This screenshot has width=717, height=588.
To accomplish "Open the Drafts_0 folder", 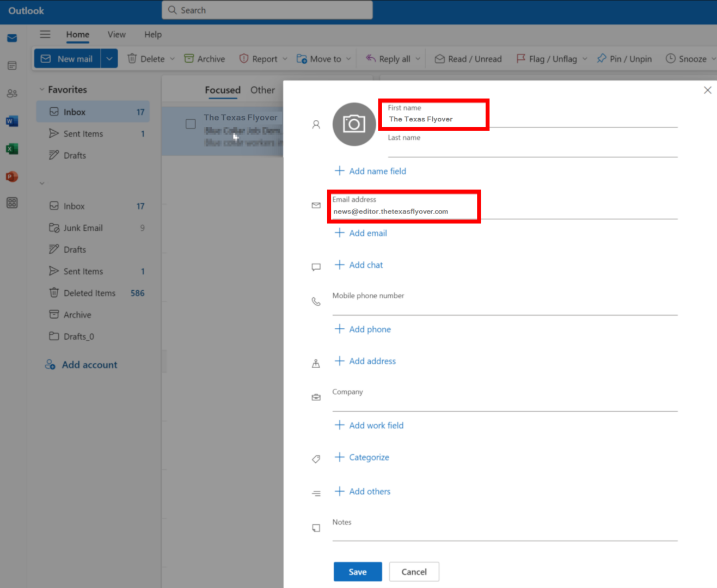I will (93, 336).
